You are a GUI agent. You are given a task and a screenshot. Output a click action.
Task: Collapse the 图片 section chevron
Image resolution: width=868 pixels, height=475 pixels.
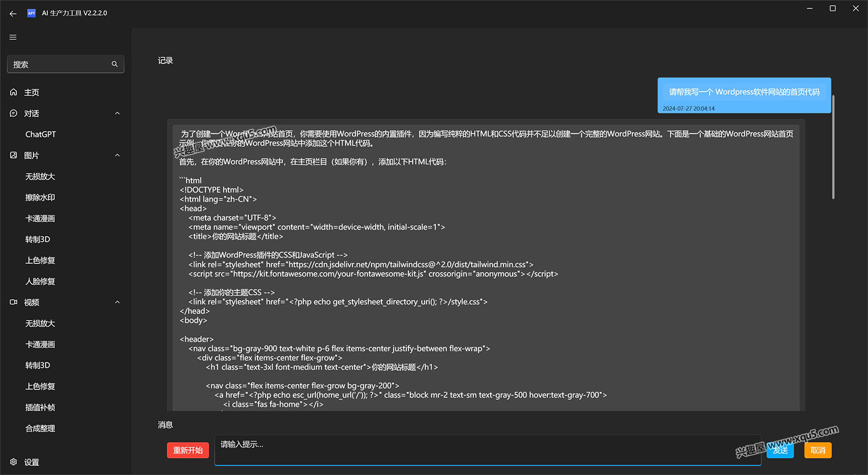pyautogui.click(x=117, y=155)
